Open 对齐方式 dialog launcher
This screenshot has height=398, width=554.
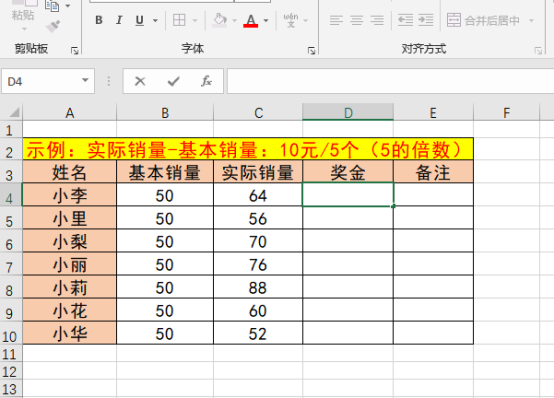pos(538,51)
